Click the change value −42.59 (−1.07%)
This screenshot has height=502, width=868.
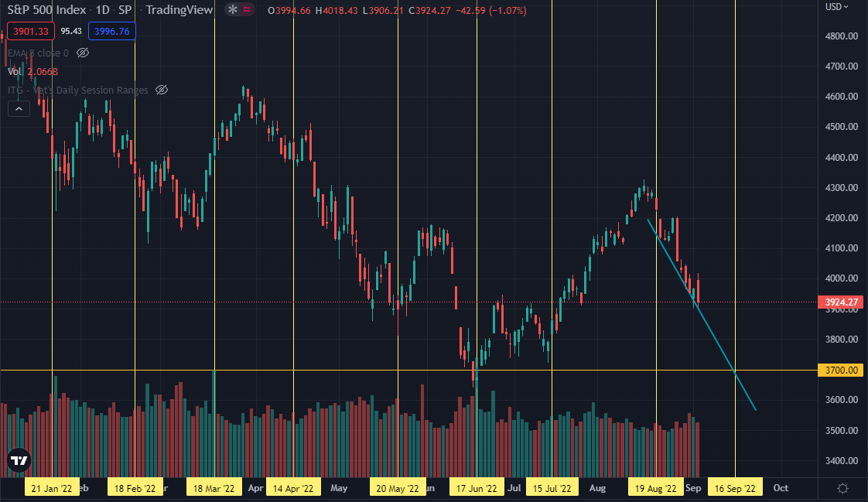(x=491, y=11)
